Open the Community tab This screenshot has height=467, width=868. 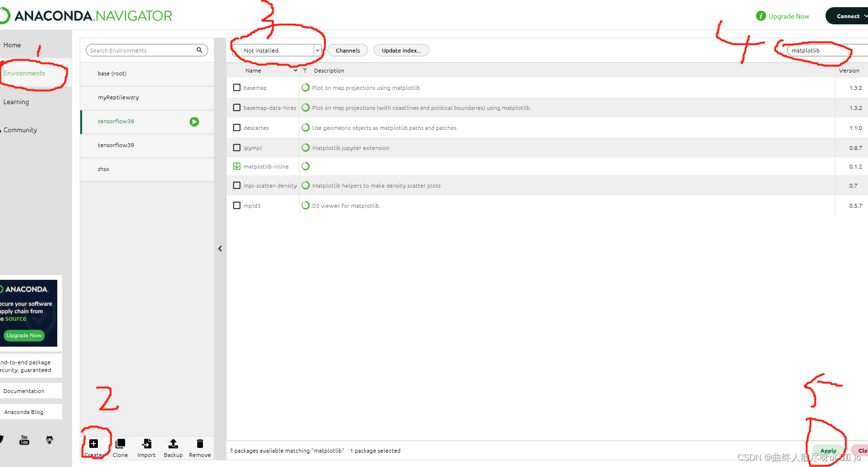(x=20, y=130)
